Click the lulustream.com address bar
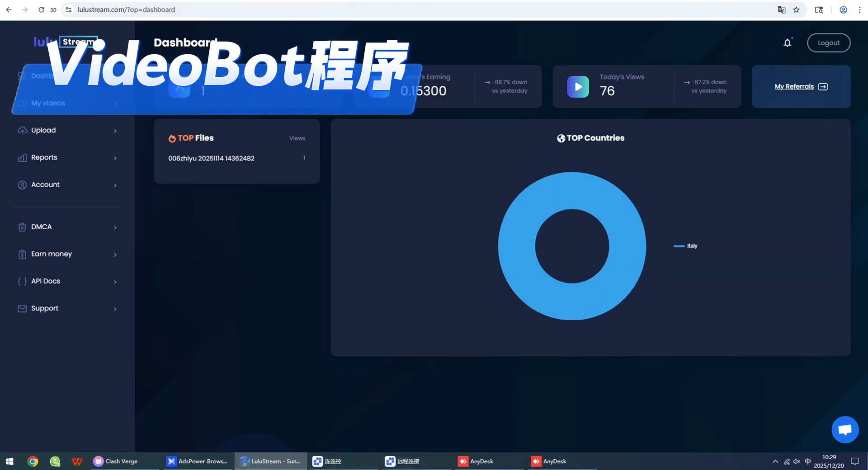Image resolution: width=868 pixels, height=470 pixels. pos(126,9)
